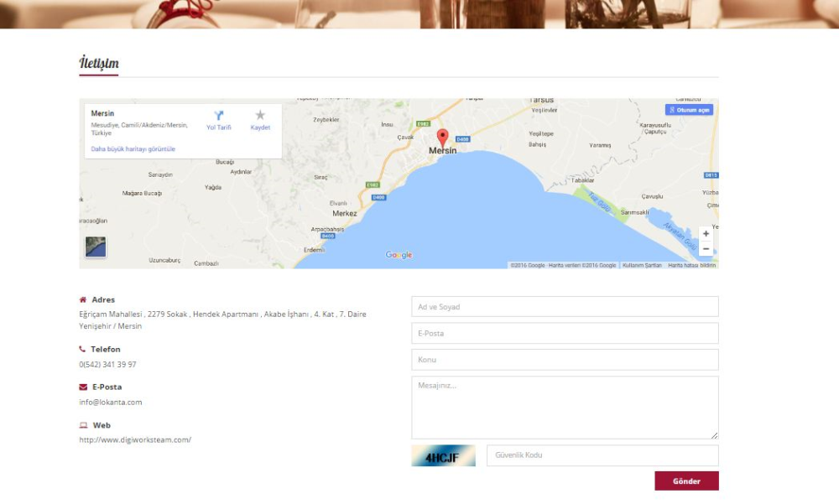Click the phone number 0(542) 341 39 97

[107, 364]
